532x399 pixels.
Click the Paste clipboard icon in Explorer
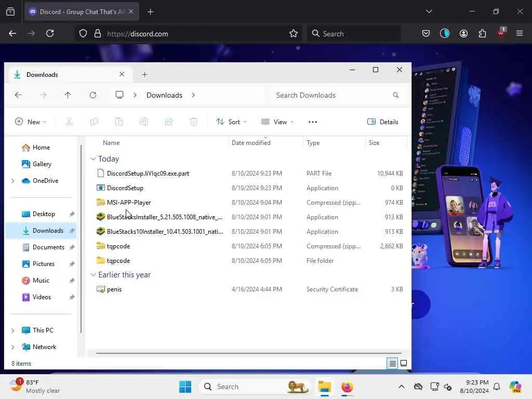(x=119, y=122)
